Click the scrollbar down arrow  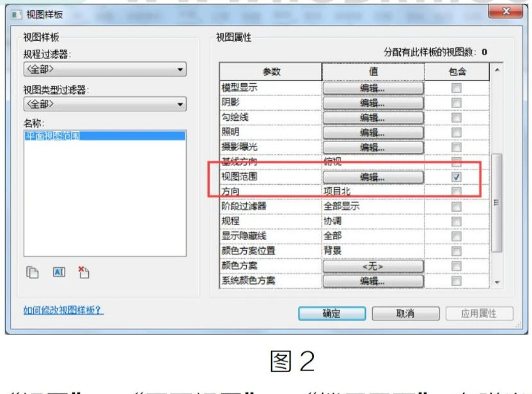497,282
